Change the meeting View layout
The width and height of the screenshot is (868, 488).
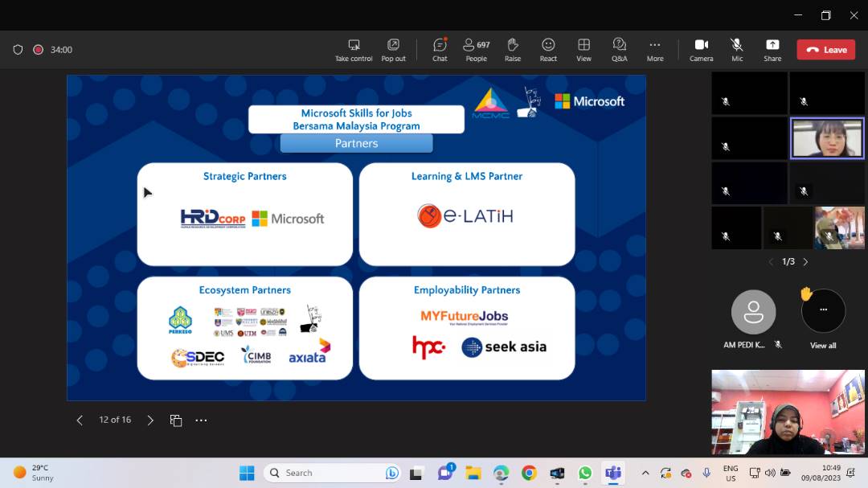pos(583,50)
